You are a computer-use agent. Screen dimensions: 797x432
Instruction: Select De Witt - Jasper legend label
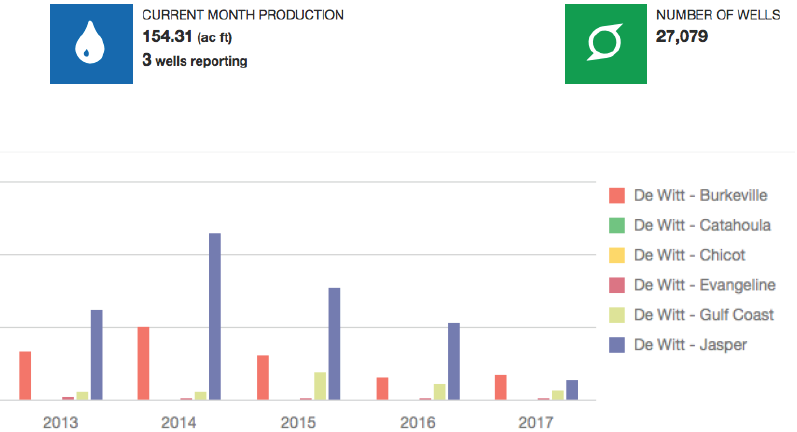pos(690,345)
